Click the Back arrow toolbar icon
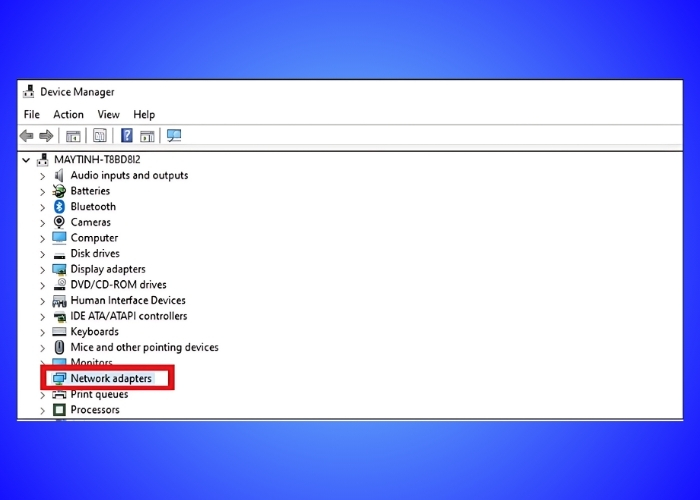Screen dimensions: 700x500 pyautogui.click(x=27, y=136)
